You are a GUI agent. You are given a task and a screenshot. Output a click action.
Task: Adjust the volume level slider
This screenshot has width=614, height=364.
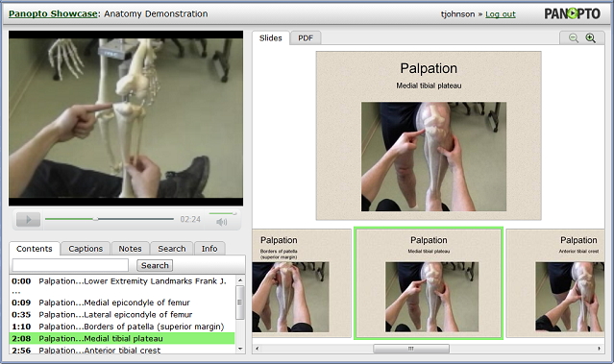(x=223, y=213)
